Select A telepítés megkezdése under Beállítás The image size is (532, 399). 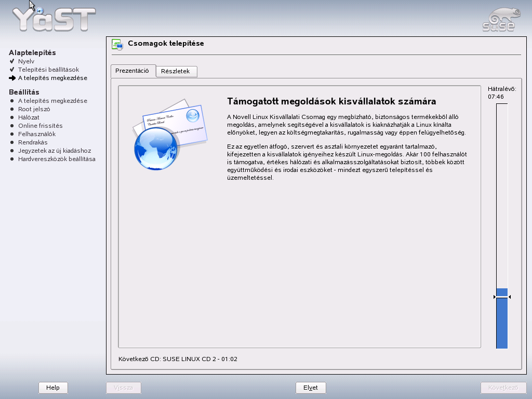point(52,101)
